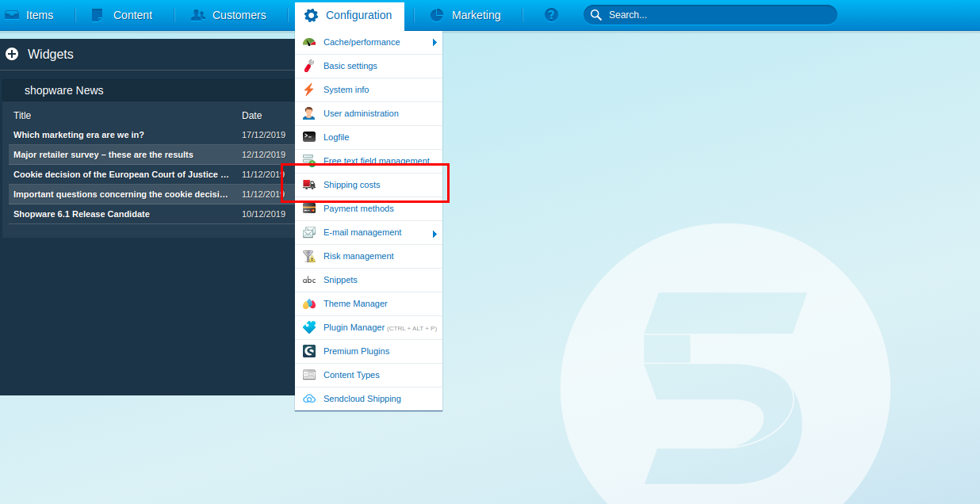Click the date 12/12/2019
Screen dimensions: 980x504
pos(263,155)
